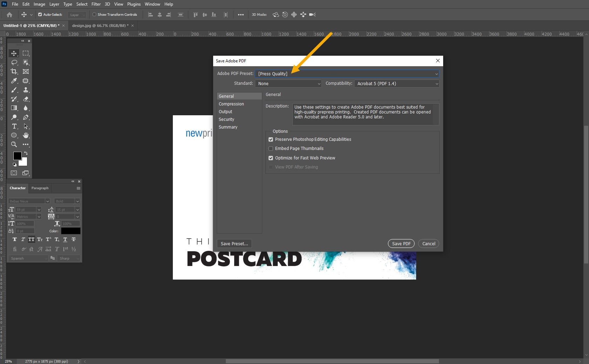Screen dimensions: 589x364
Task: Check Embed Page Thumbnails
Action: pyautogui.click(x=271, y=149)
